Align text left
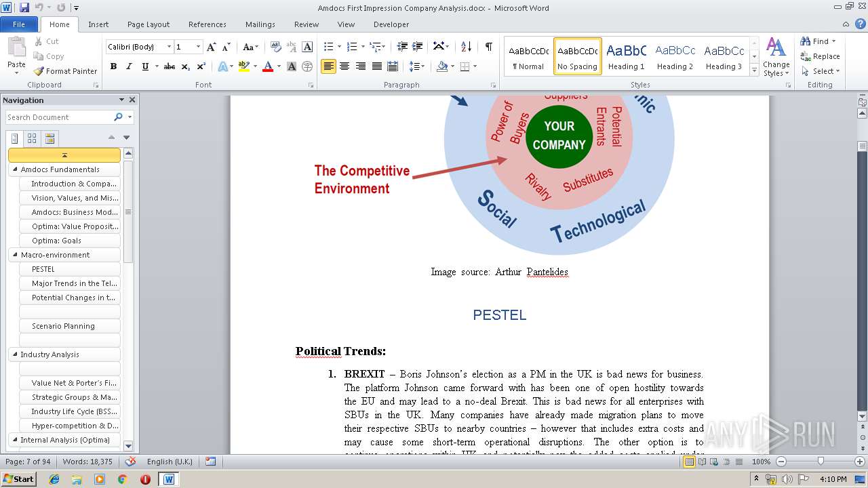This screenshot has width=868, height=488. click(329, 66)
